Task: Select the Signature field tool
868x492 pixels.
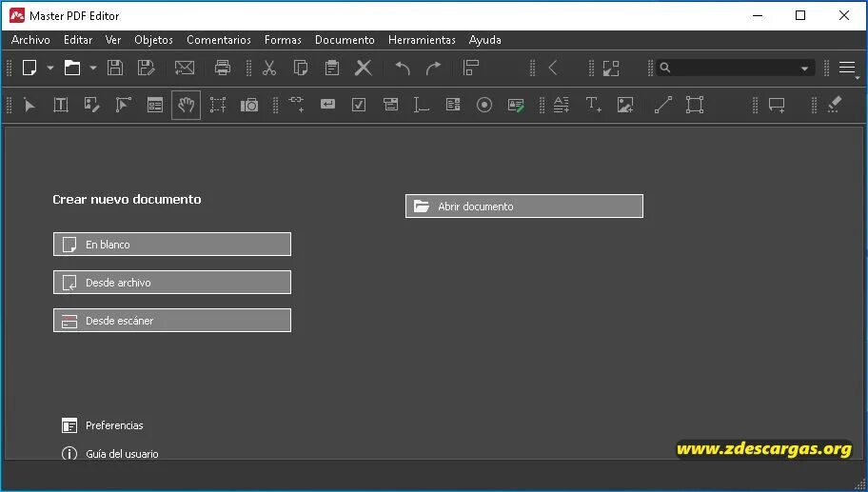Action: [516, 105]
